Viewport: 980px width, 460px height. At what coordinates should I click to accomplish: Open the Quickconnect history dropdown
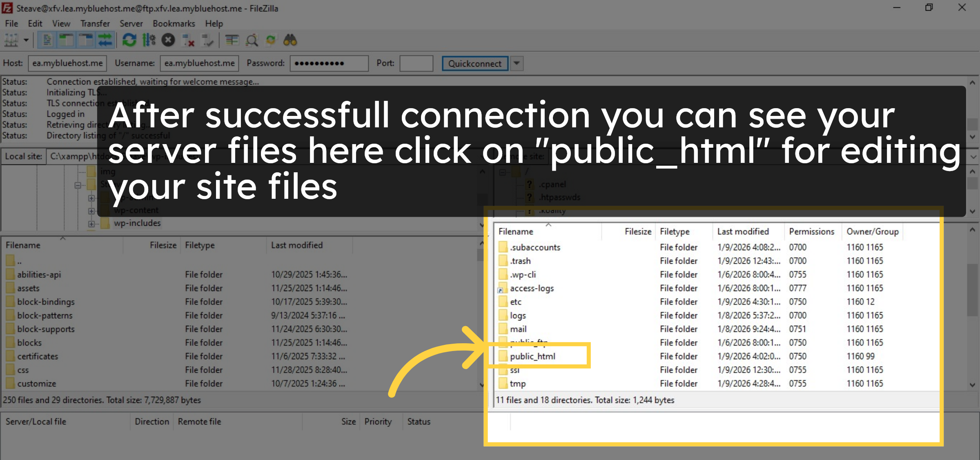[x=517, y=63]
